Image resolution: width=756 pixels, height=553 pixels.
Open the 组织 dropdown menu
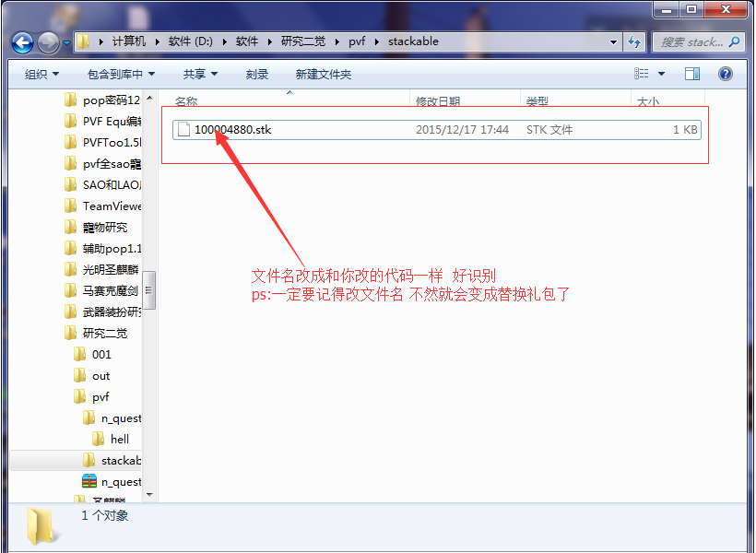coord(41,74)
